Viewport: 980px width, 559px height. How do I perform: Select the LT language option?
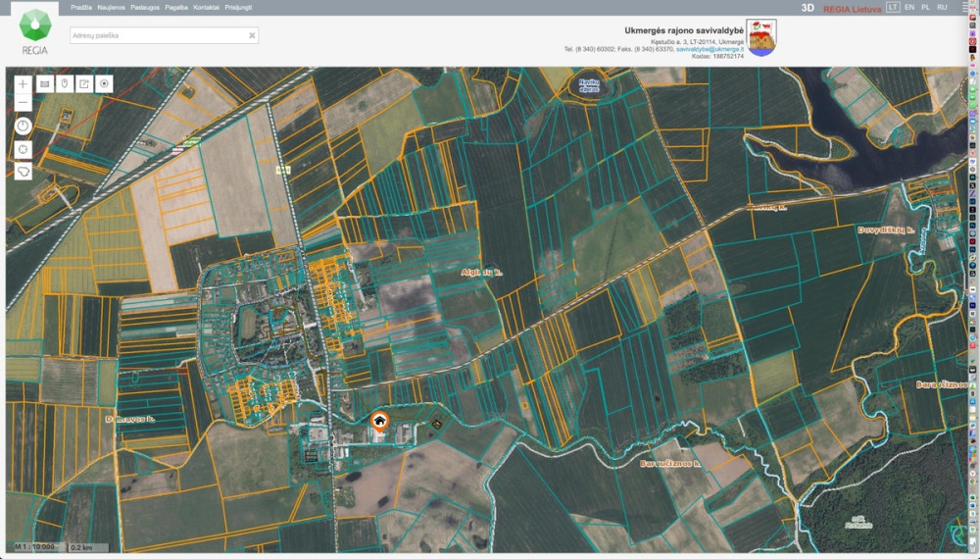point(893,8)
